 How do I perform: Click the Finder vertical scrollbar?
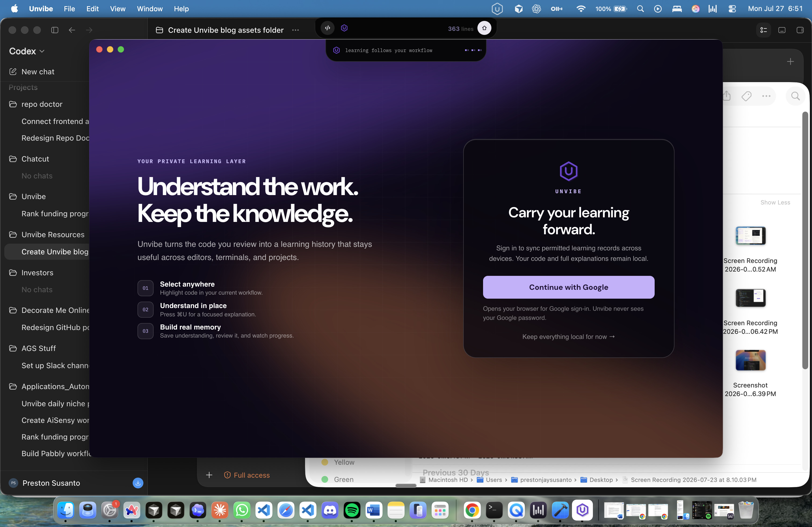click(805, 240)
